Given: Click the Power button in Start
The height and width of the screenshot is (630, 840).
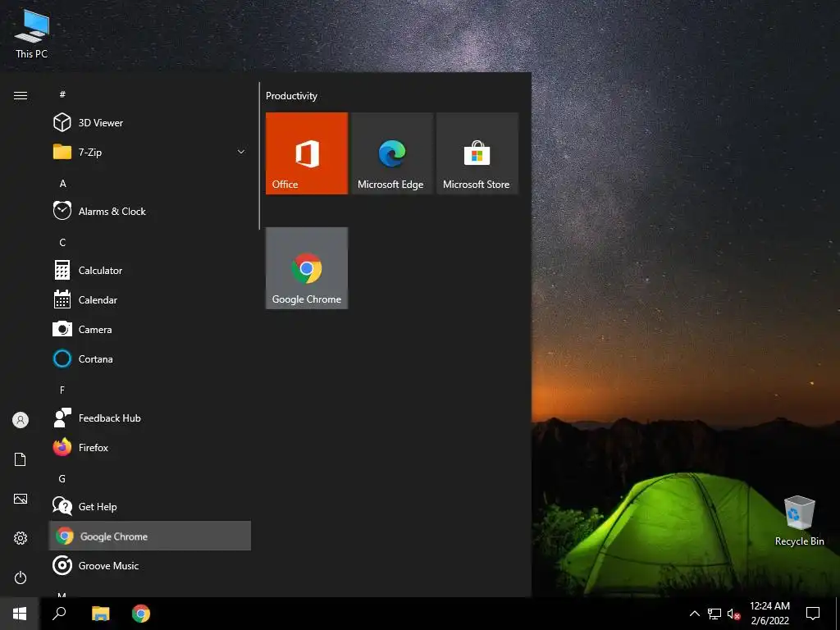Looking at the screenshot, I should 21,577.
